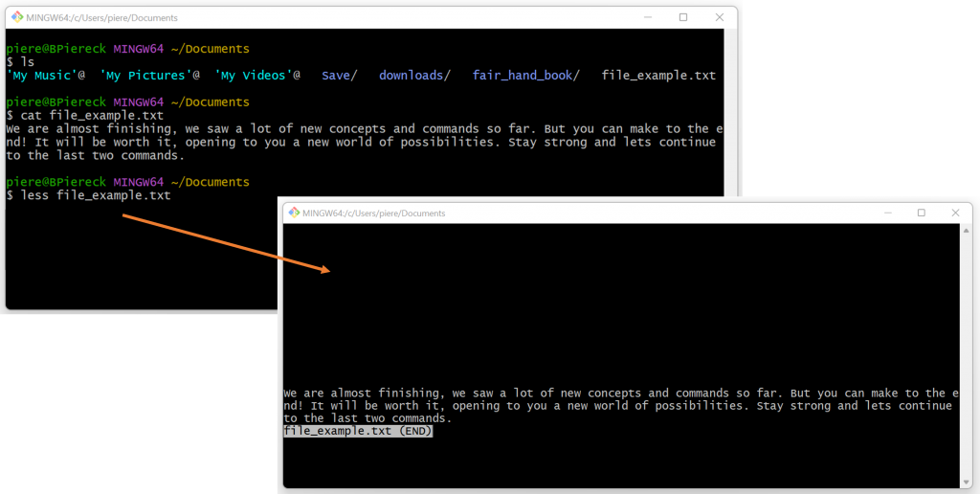Maximize the less pager terminal window
This screenshot has height=494, width=980.
[x=921, y=213]
